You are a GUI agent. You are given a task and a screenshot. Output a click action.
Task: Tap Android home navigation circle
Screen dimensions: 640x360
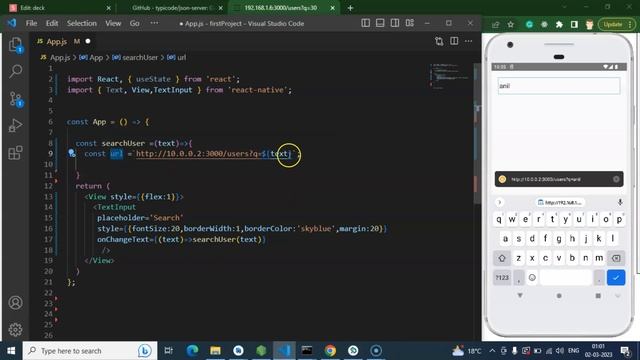tap(559, 296)
